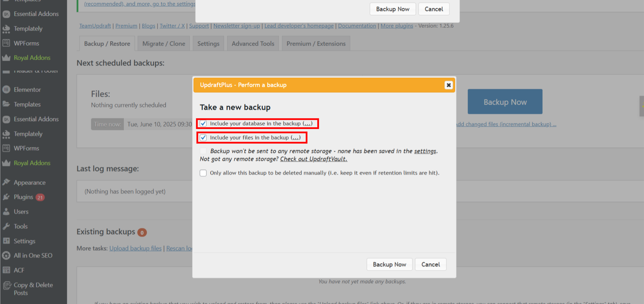Viewport: 644px width, 304px height.
Task: Click the Copy & Delete Posts icon
Action: tap(7, 285)
